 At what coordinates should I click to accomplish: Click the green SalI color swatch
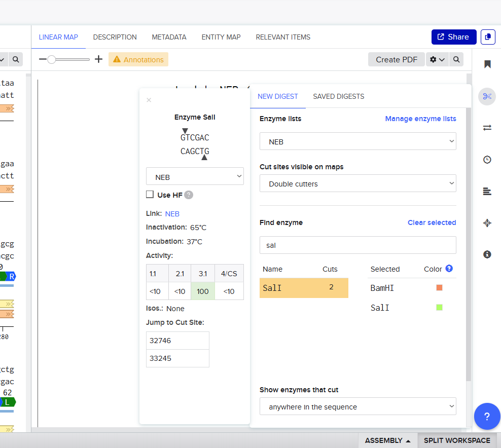[x=439, y=307]
